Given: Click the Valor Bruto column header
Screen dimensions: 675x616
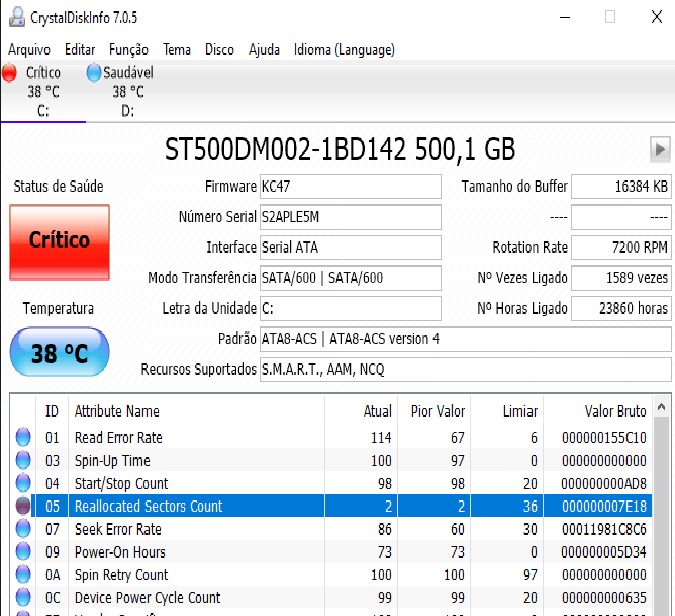Looking at the screenshot, I should coord(598,411).
